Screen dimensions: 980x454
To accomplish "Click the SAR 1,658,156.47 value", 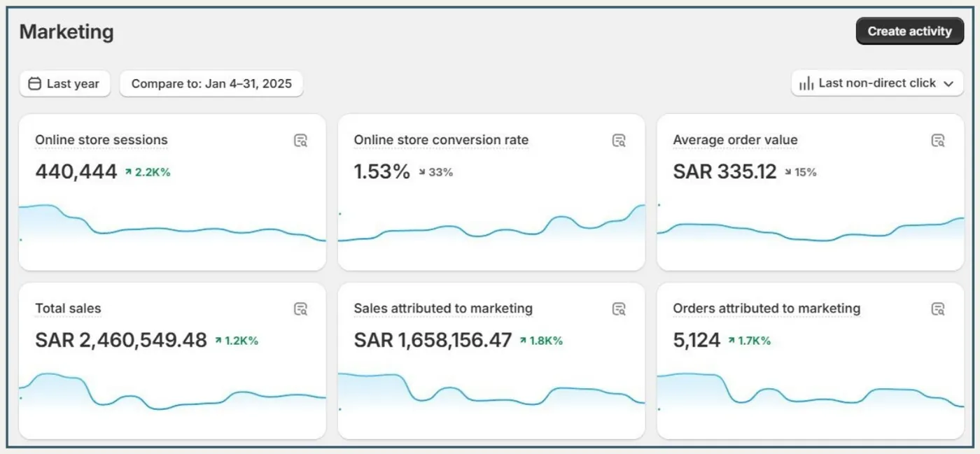I will [x=433, y=341].
